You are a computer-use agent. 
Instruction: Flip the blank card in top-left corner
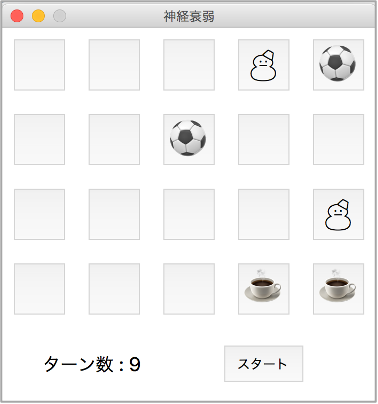pos(39,65)
